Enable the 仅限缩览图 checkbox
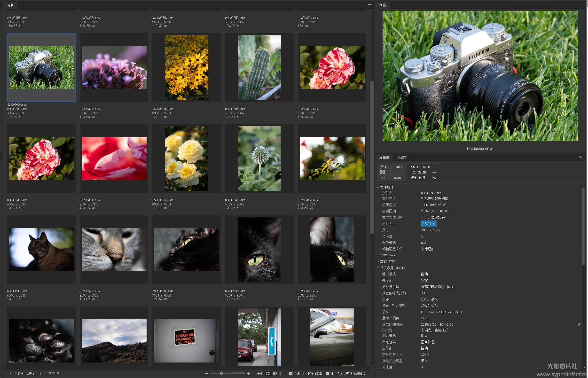The height and width of the screenshot is (378, 588). (305, 373)
